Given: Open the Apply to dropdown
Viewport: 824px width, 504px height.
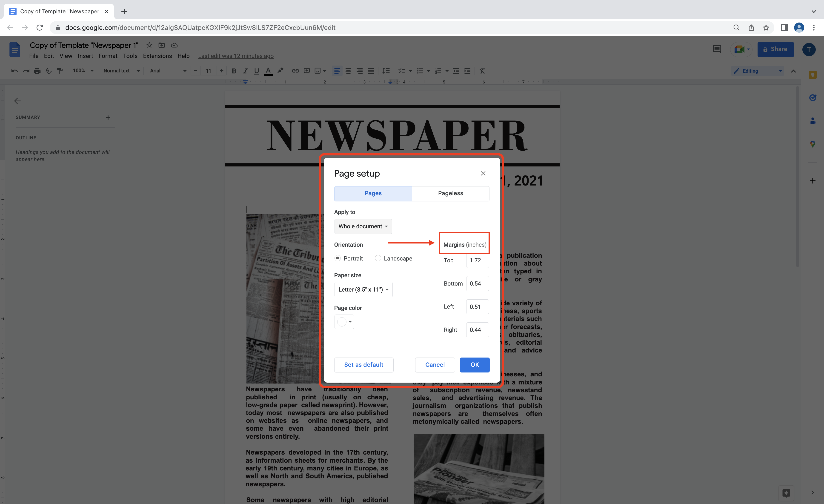Looking at the screenshot, I should point(363,226).
